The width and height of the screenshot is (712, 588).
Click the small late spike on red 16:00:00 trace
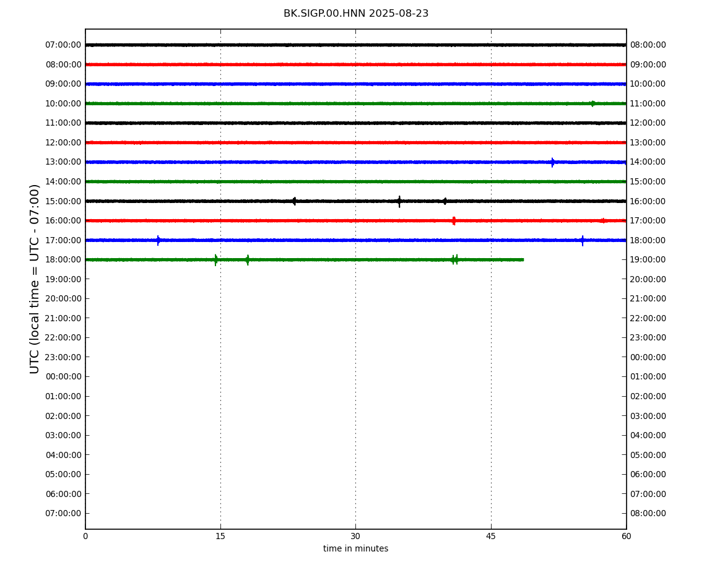coord(603,221)
